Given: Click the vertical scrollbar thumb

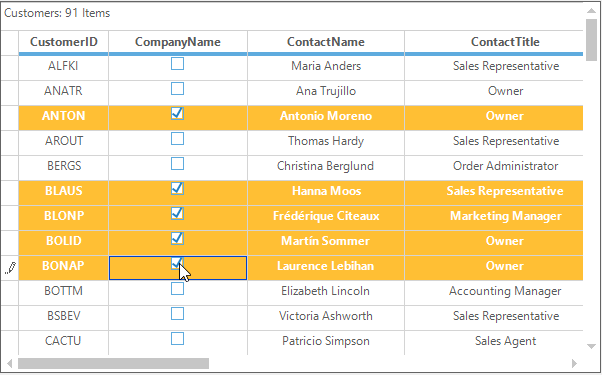Looking at the screenshot, I should click(x=592, y=40).
